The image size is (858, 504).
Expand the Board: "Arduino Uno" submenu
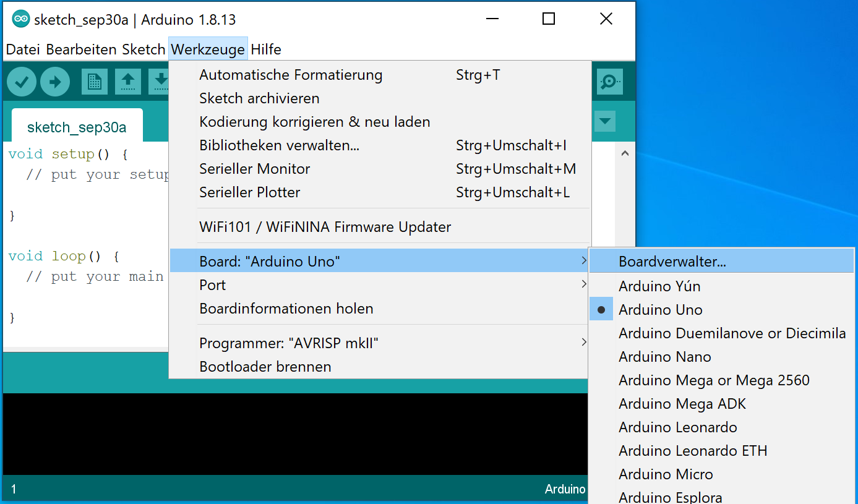click(x=380, y=262)
